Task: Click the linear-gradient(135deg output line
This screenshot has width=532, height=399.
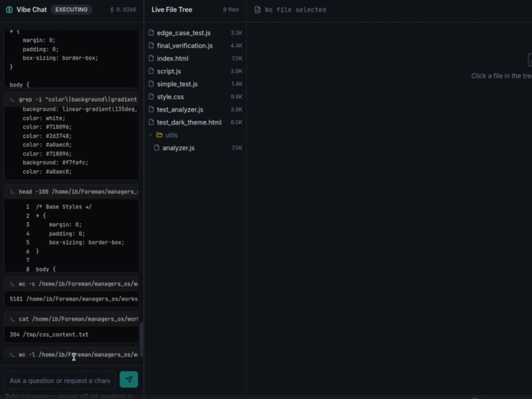Action: [80, 109]
